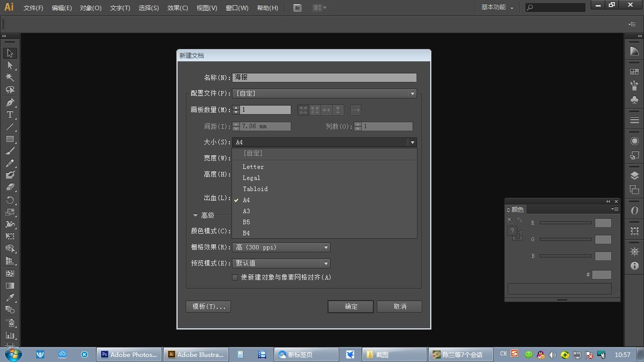Open the 效果(C) menu
Image resolution: width=644 pixels, height=362 pixels.
click(x=178, y=8)
